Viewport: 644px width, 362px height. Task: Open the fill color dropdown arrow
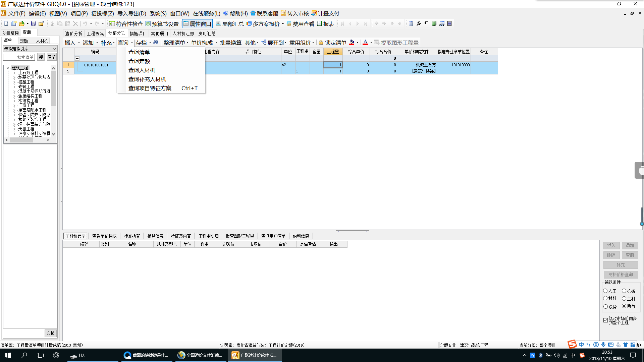(x=357, y=43)
